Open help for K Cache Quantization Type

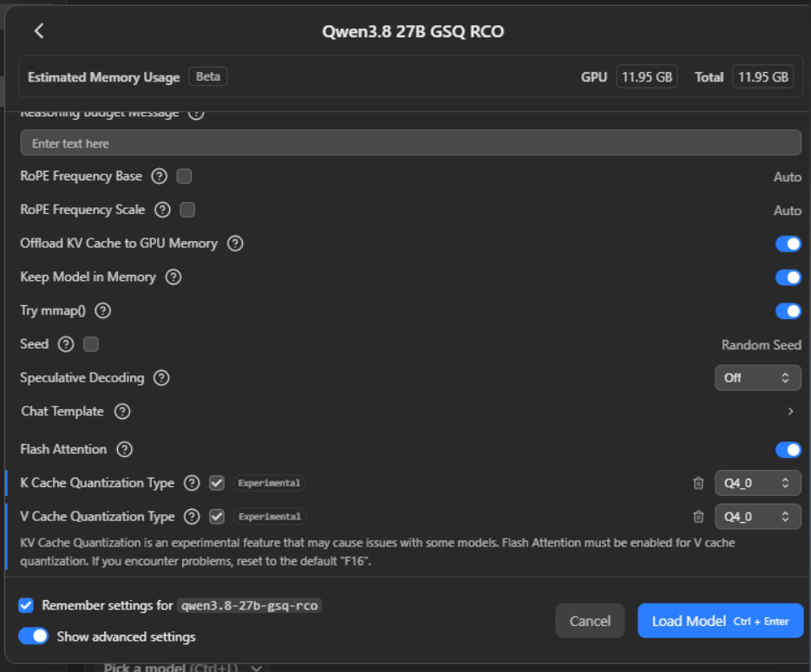pos(192,483)
